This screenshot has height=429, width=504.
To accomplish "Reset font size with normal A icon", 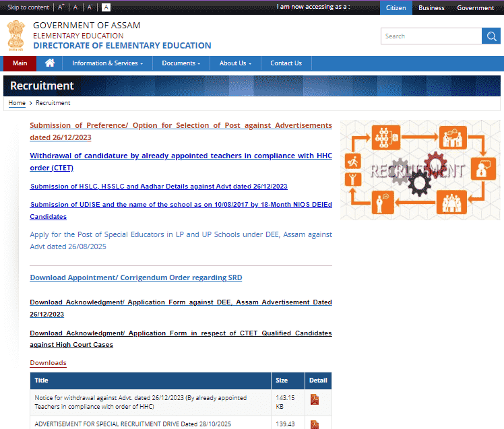I will [x=75, y=7].
